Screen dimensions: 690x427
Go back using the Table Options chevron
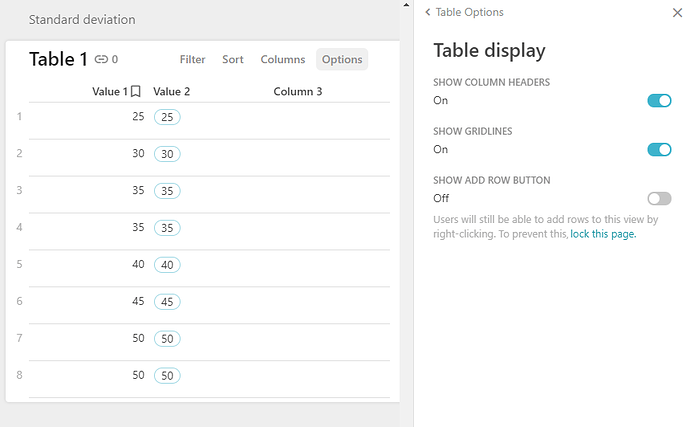click(x=428, y=13)
